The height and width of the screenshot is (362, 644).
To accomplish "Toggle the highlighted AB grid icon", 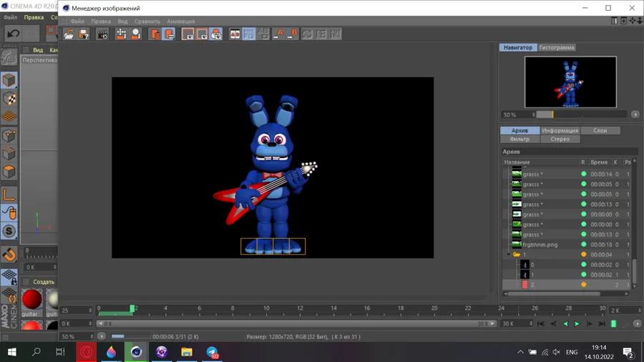I will point(249,34).
